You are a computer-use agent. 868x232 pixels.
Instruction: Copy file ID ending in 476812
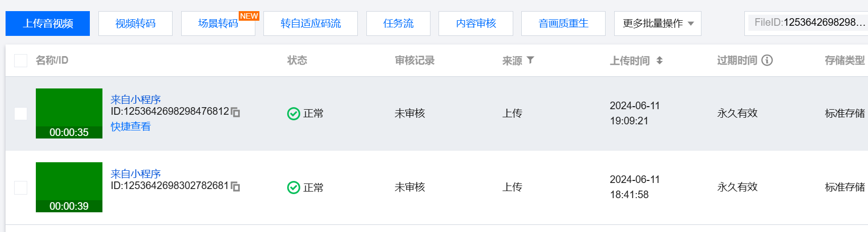(235, 112)
